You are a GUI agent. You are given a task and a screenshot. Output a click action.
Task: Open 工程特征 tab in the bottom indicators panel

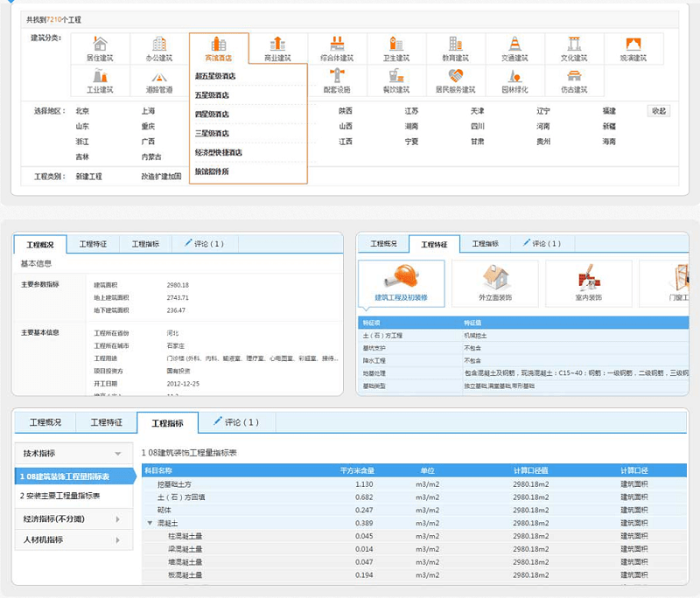(x=106, y=422)
